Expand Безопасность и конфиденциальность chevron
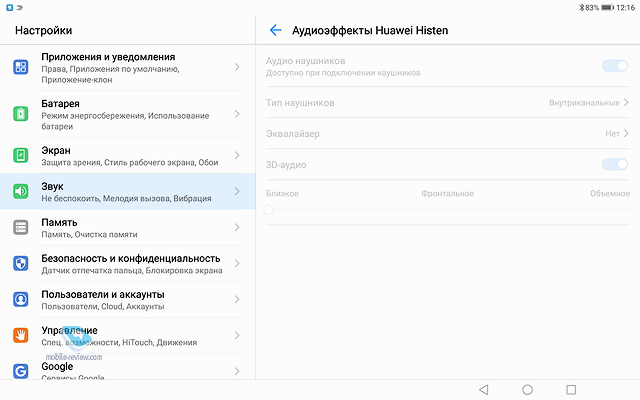The height and width of the screenshot is (400, 640). point(237,263)
